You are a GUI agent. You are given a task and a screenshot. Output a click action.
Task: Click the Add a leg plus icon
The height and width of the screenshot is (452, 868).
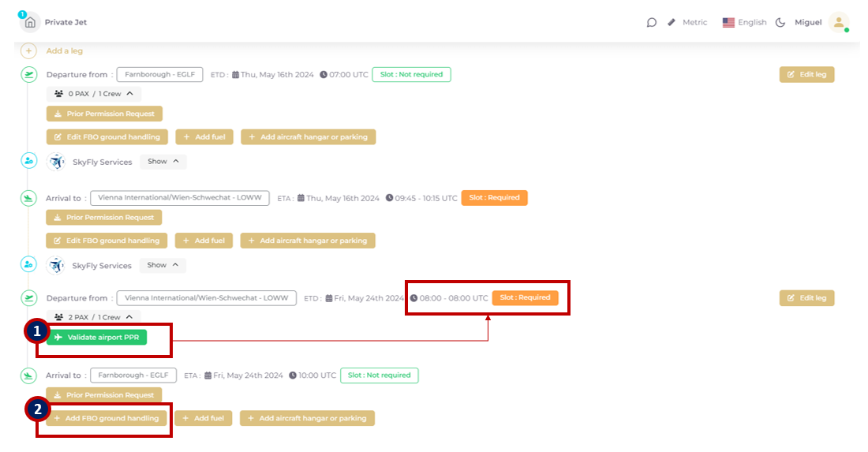pos(29,50)
